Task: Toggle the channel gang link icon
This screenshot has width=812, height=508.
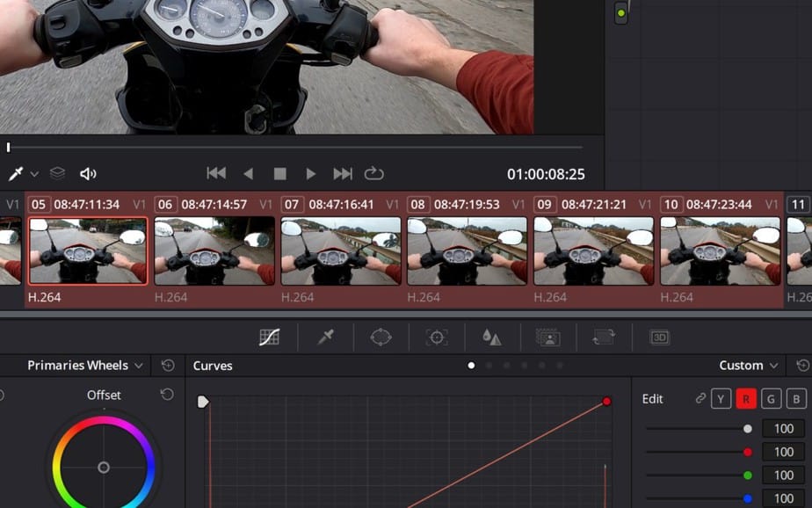Action: pyautogui.click(x=700, y=398)
